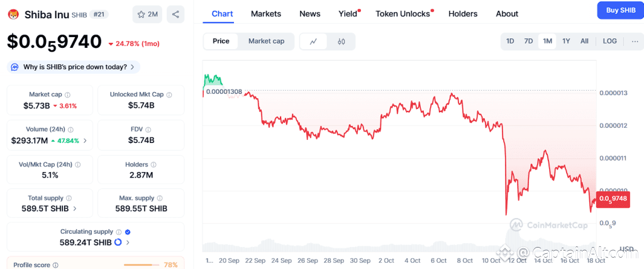Click the Market cap info icon
Image resolution: width=644 pixels, height=269 pixels.
pyautogui.click(x=68, y=94)
